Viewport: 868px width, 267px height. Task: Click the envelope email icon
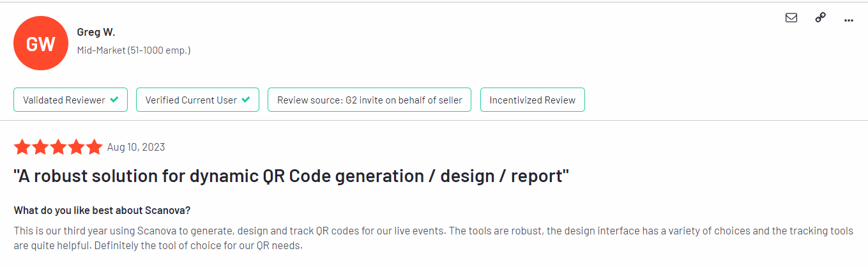click(791, 18)
